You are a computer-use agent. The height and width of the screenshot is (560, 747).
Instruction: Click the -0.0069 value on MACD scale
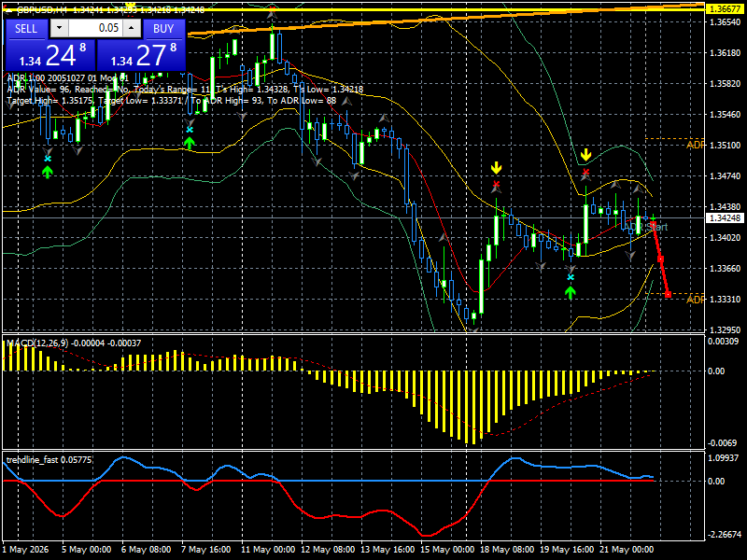(x=722, y=442)
